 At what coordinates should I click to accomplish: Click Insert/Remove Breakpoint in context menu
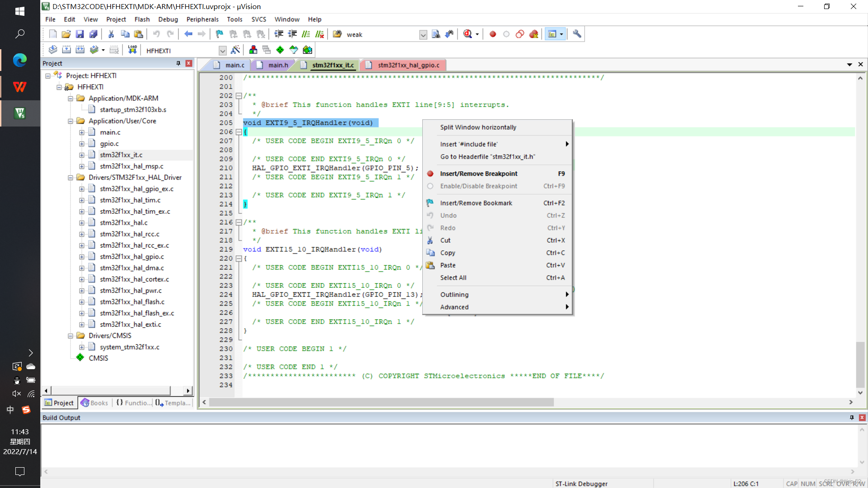point(478,174)
